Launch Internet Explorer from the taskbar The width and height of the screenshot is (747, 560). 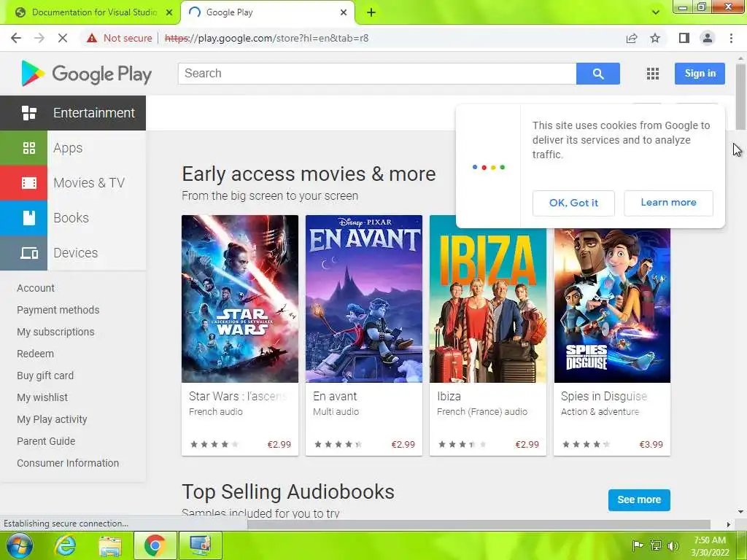65,545
